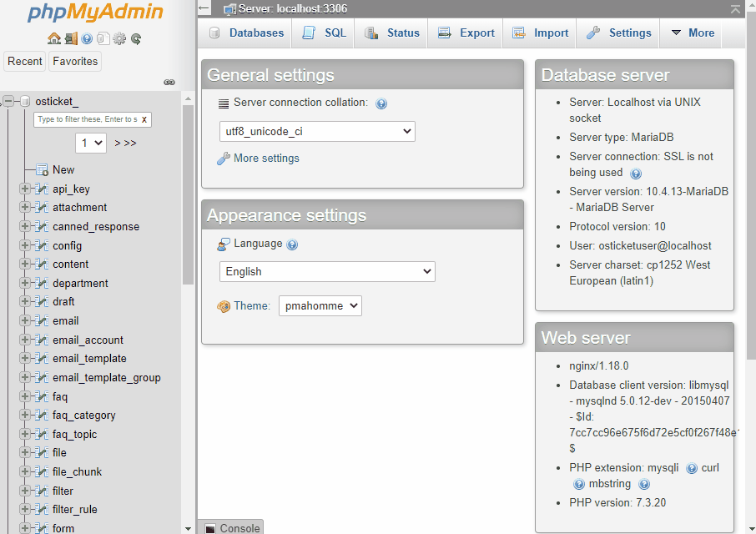The width and height of the screenshot is (756, 534).
Task: Open the tree page number dropdown
Action: tap(91, 144)
